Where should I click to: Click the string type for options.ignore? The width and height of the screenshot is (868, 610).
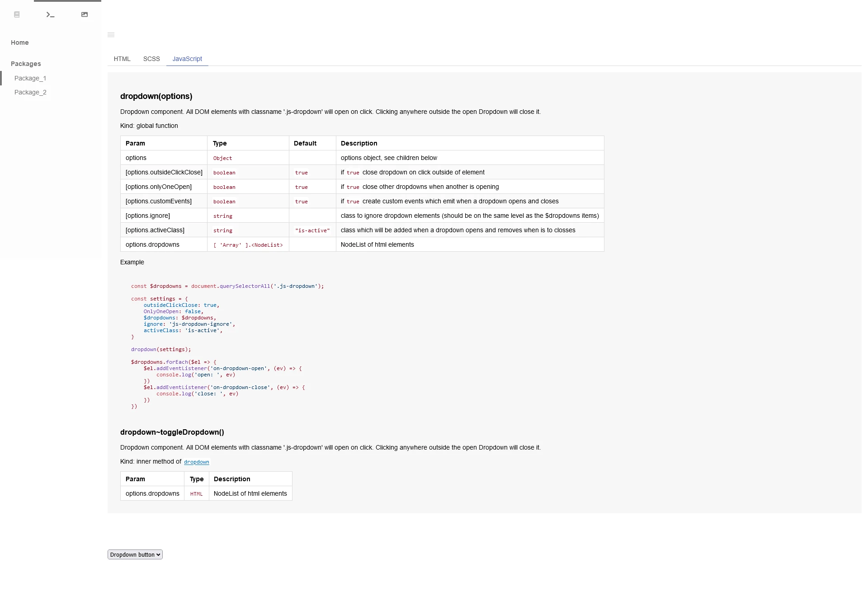[223, 216]
